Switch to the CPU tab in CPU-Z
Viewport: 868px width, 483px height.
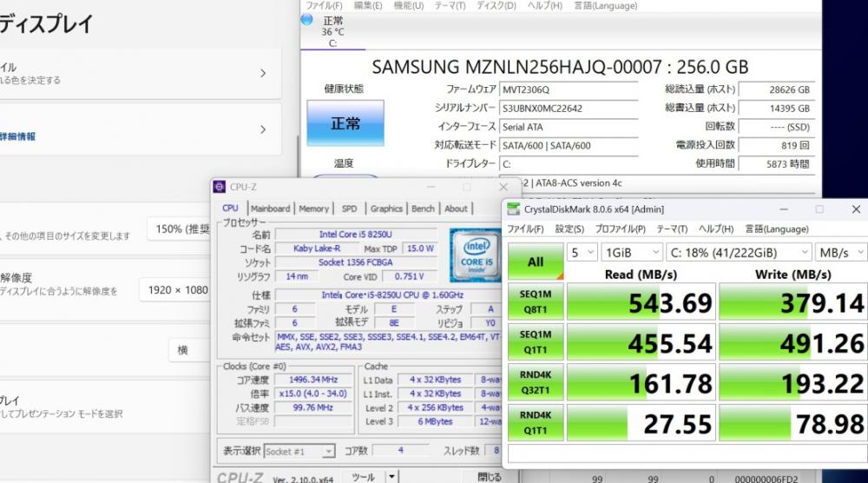click(x=230, y=208)
